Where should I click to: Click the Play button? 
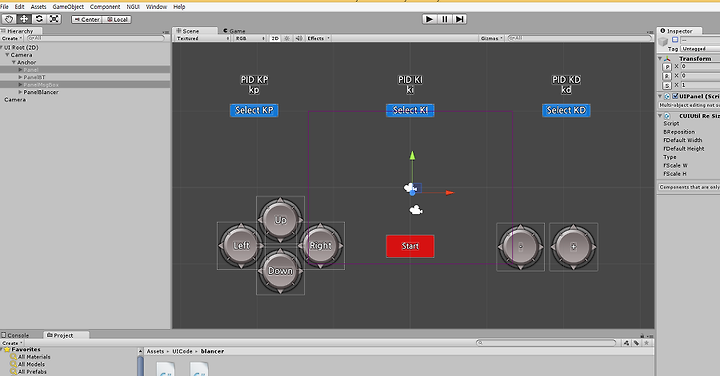click(x=429, y=19)
